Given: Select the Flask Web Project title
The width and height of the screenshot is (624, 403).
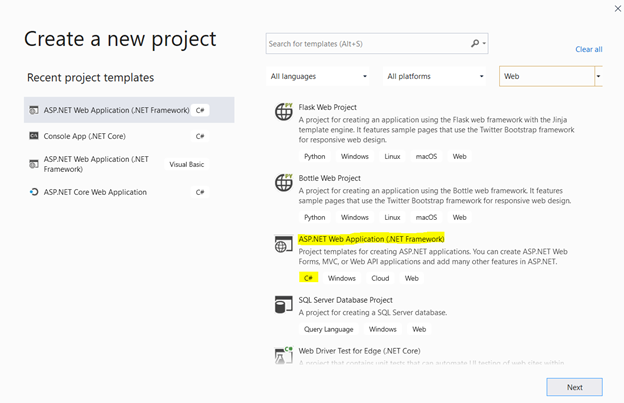Looking at the screenshot, I should [x=328, y=107].
